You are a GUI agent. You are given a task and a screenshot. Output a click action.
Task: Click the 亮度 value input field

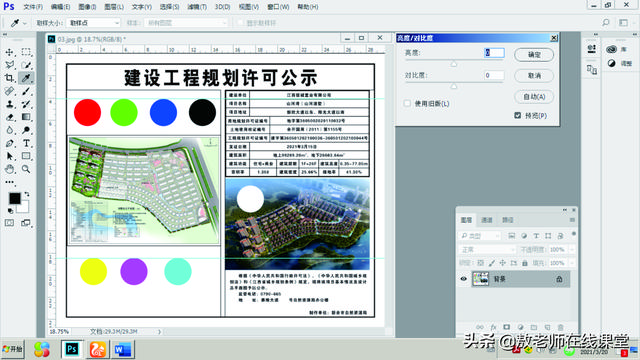[x=494, y=53]
